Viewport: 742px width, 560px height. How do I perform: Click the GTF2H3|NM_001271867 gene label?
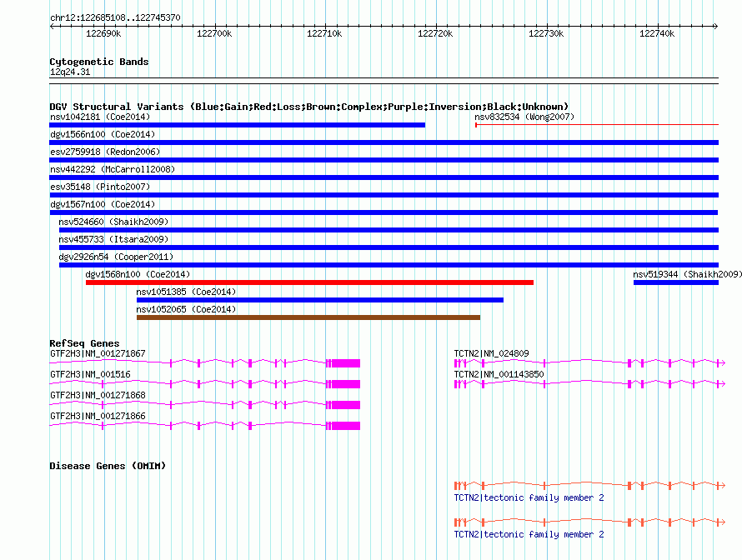coord(98,354)
